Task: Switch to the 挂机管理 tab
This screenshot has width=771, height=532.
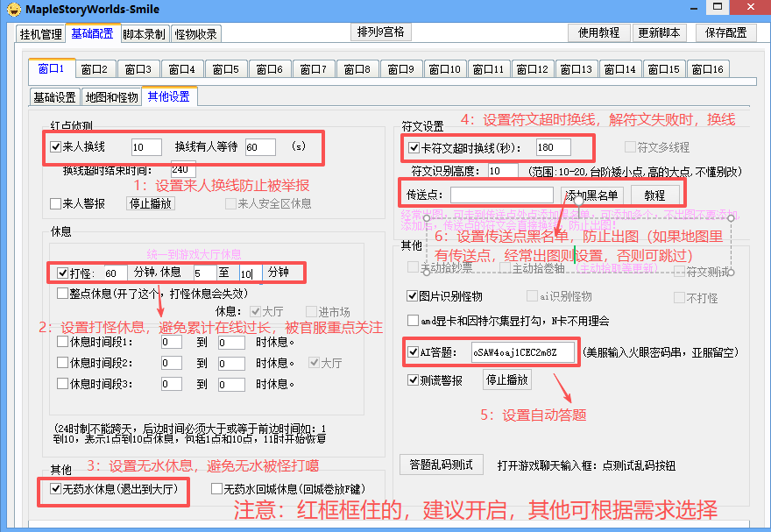Action: [40, 34]
